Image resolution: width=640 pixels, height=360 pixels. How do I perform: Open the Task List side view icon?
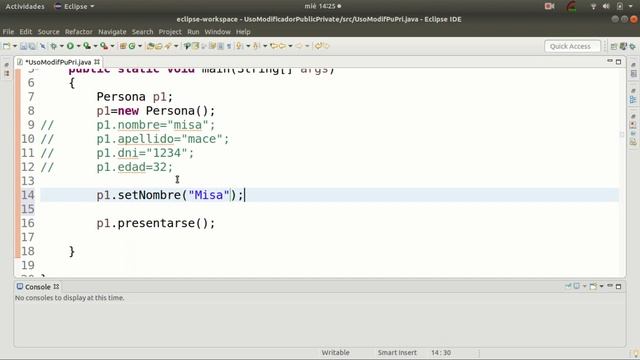click(x=633, y=73)
